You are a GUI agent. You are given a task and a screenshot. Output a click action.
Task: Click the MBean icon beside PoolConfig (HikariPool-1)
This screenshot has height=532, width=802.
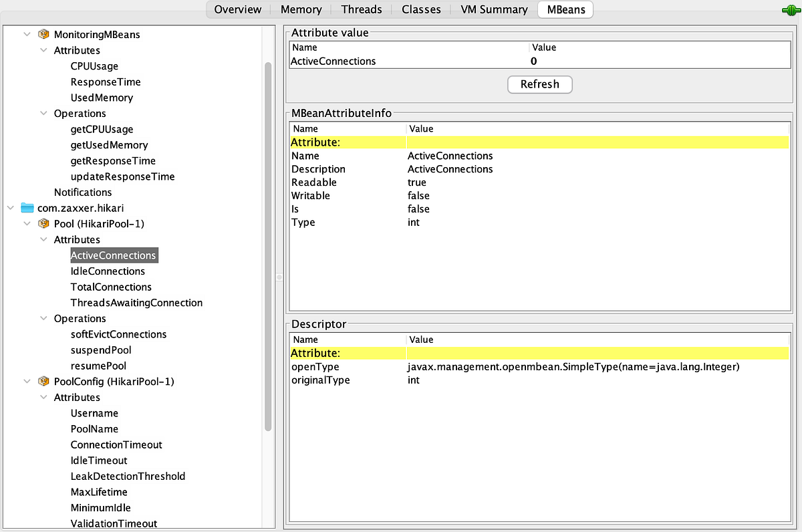[43, 381]
